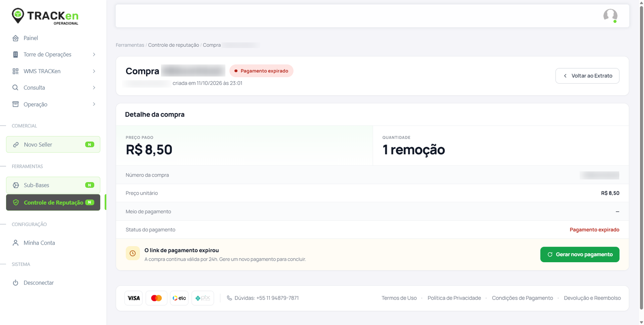Open Devolução e Reembolso link
Screen dimensions: 644x325
coord(592,298)
